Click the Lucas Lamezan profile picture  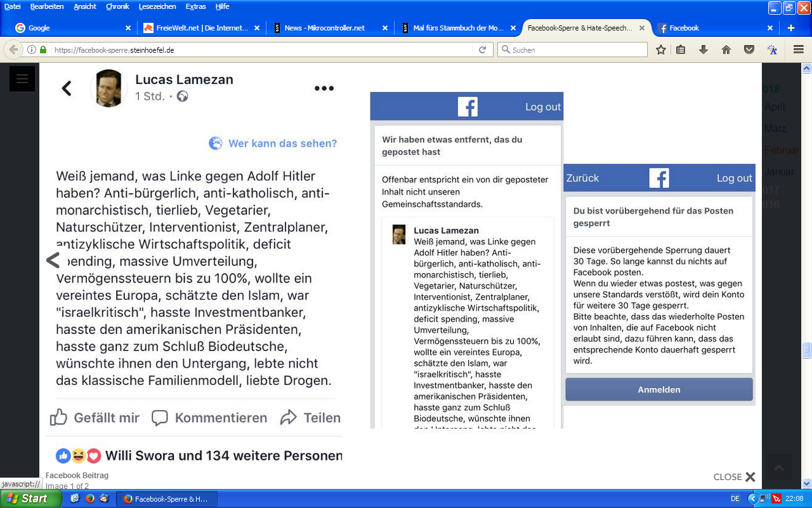(109, 88)
